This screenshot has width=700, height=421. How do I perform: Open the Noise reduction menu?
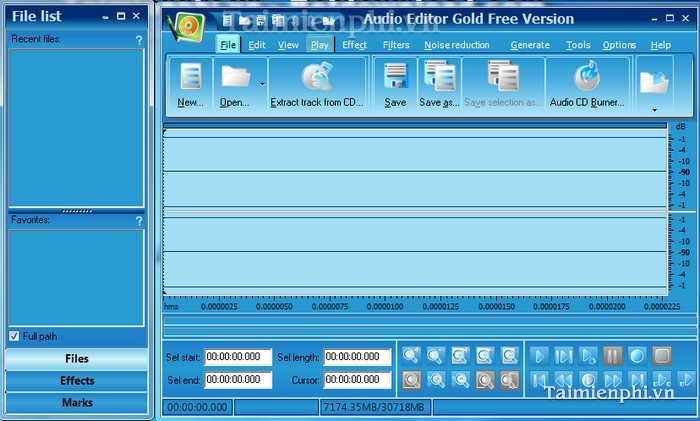(457, 45)
